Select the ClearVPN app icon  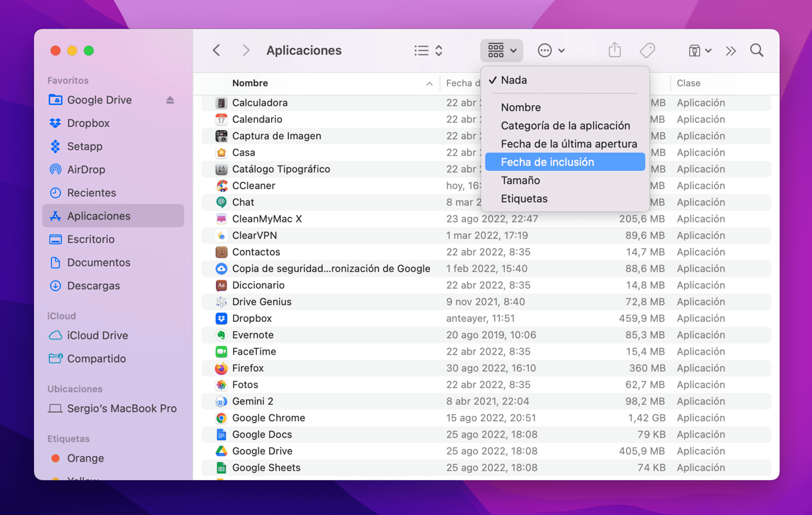(221, 236)
